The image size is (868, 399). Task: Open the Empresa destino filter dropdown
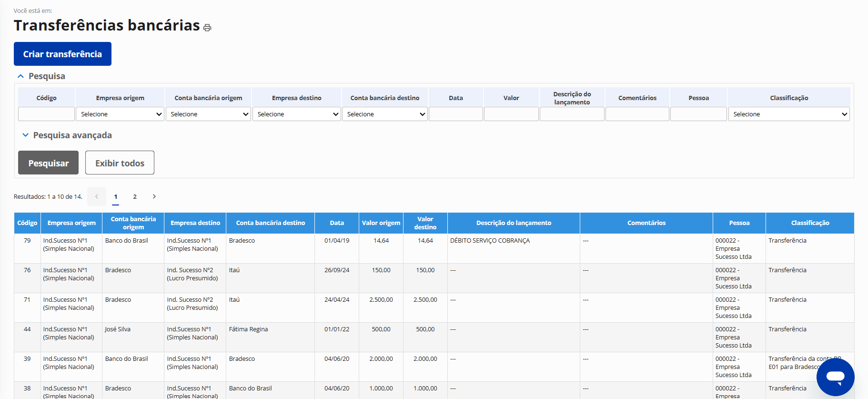[x=296, y=114]
